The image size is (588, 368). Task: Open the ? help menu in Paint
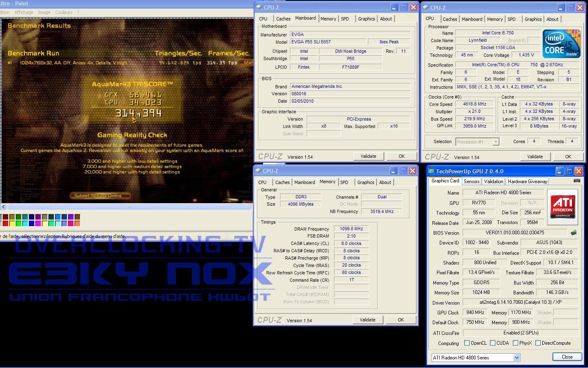click(x=78, y=12)
